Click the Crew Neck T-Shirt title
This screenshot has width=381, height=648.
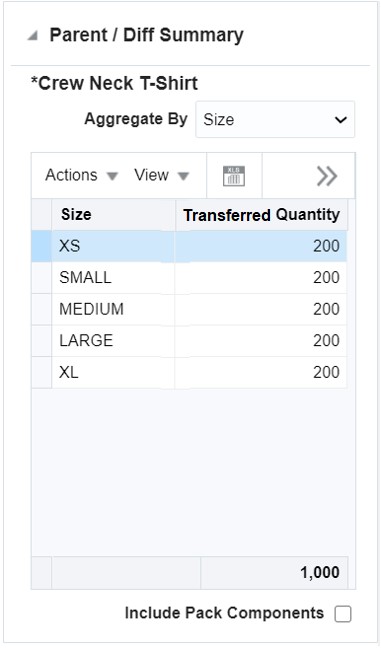pyautogui.click(x=114, y=83)
